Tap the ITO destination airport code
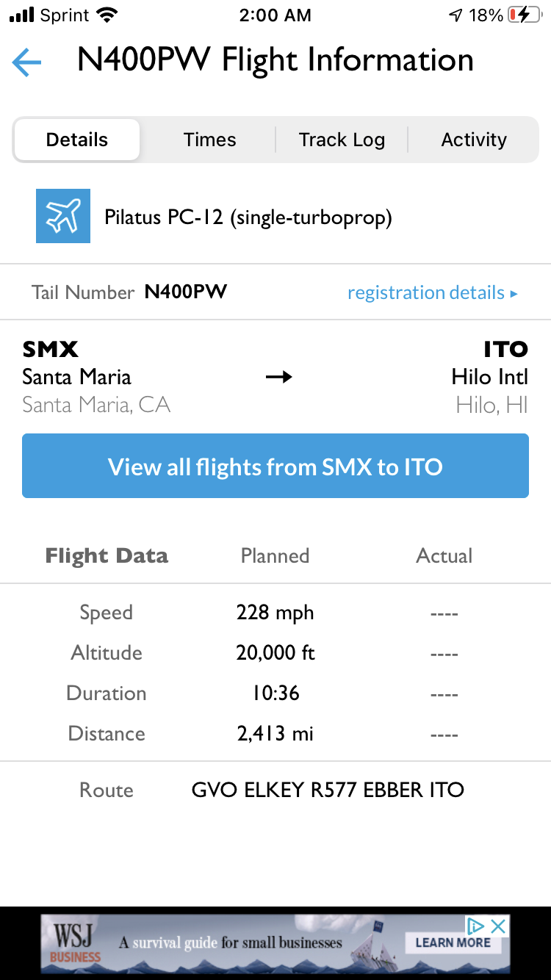Viewport: 551px width, 980px height. coord(505,349)
